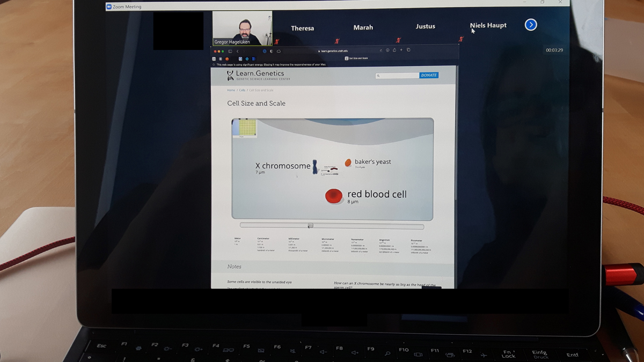This screenshot has height=362, width=644.
Task: Open a new tab with plus icon
Action: 401,50
